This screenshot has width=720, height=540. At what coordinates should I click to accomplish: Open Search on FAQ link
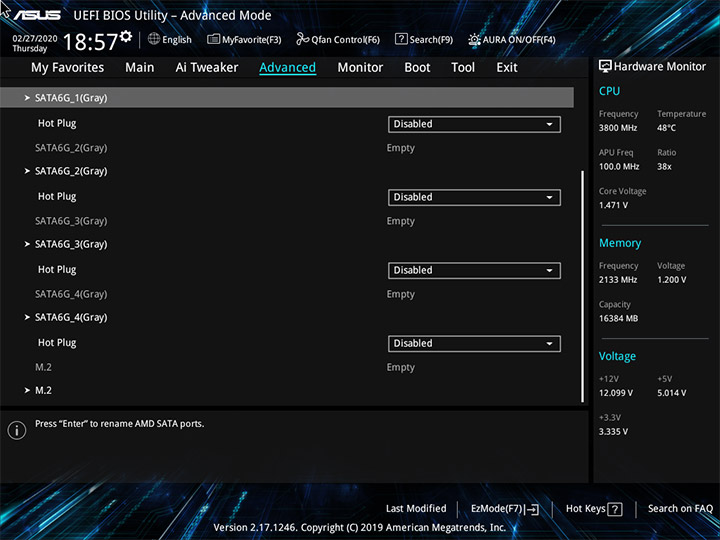(680, 508)
